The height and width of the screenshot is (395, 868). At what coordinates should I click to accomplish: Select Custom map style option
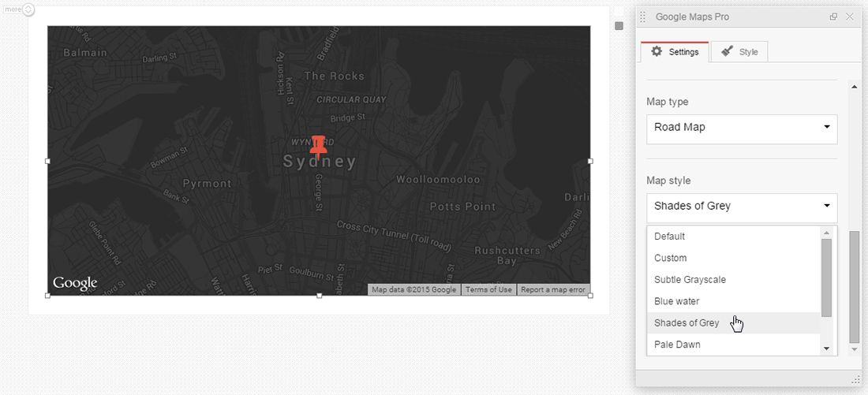[734, 258]
